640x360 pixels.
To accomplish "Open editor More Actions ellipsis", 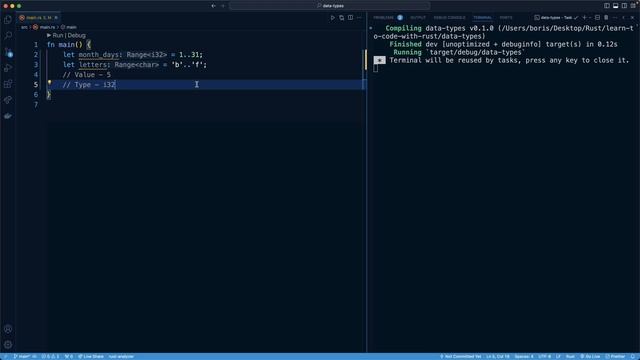I will pyautogui.click(x=359, y=18).
